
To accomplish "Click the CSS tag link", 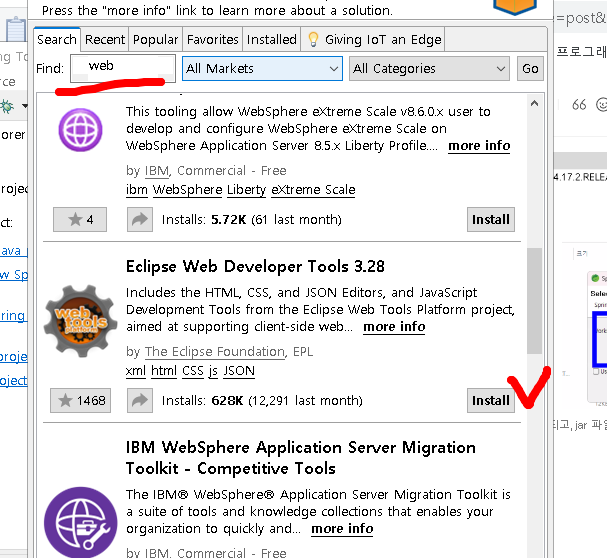I will pyautogui.click(x=193, y=371).
